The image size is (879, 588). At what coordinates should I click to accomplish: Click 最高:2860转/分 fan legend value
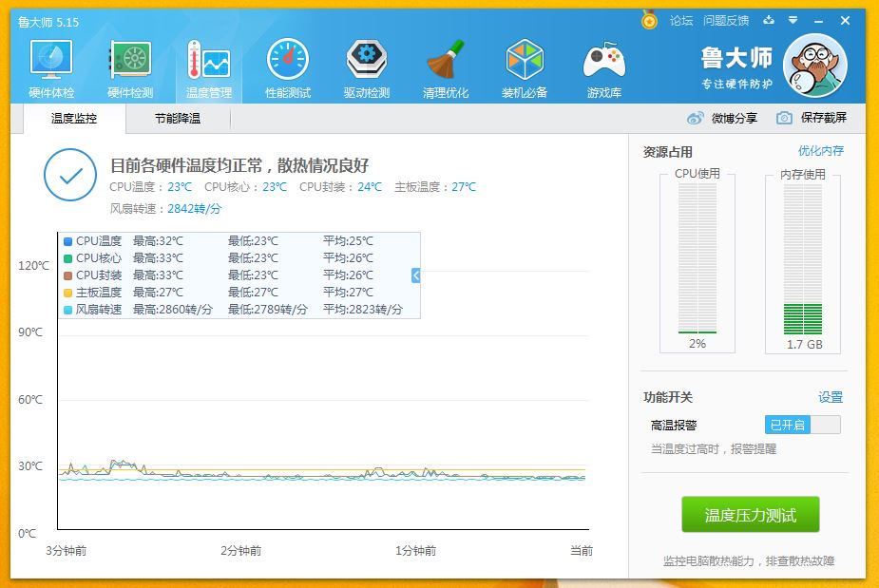(173, 310)
